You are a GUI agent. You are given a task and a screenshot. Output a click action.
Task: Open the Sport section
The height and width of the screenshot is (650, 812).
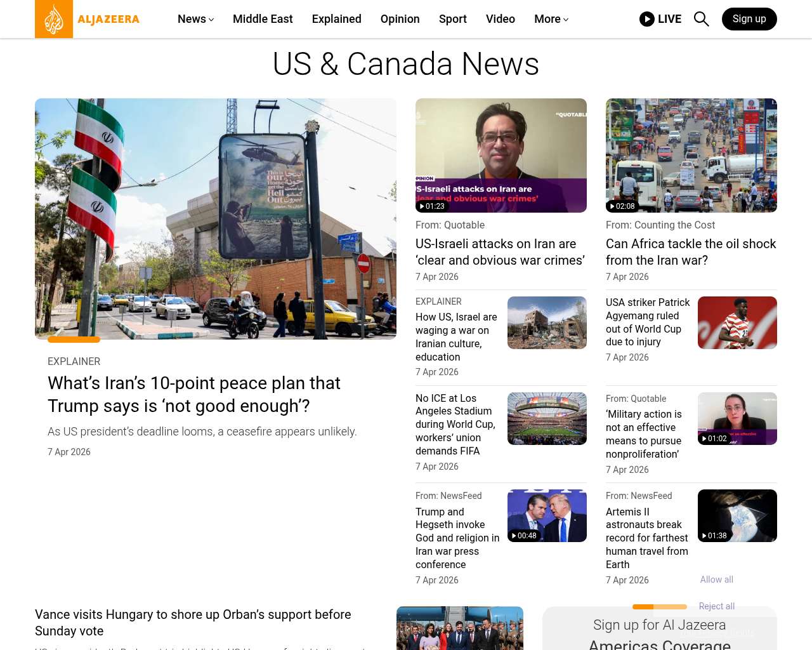[x=452, y=19]
